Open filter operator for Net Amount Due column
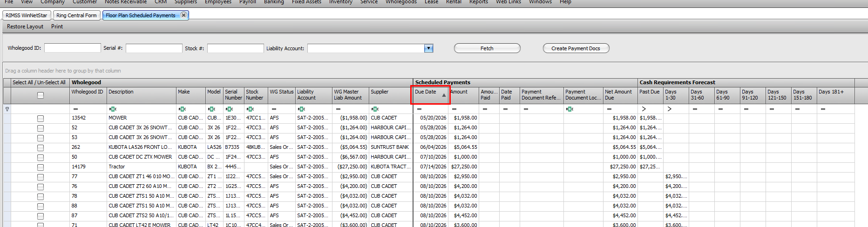868x227 pixels. 609,109
